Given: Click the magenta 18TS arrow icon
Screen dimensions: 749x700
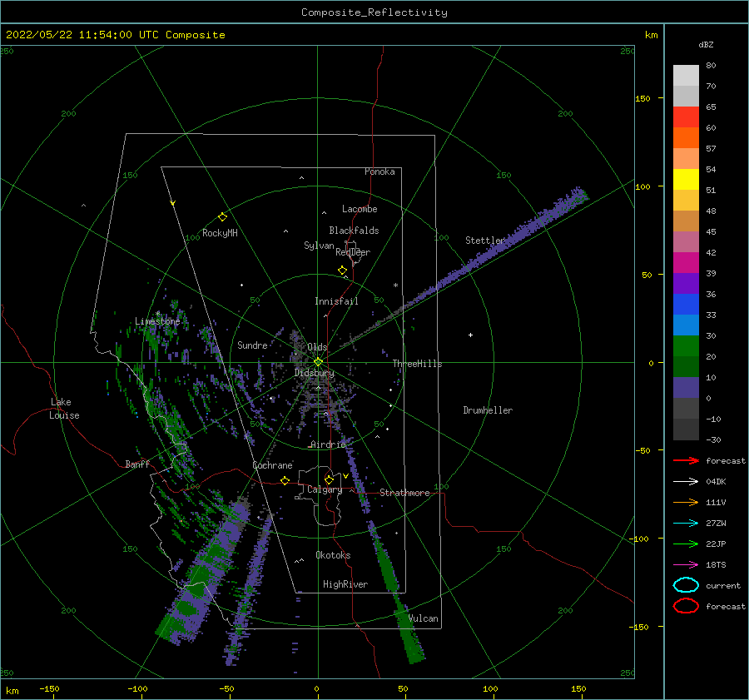Looking at the screenshot, I should pos(686,565).
